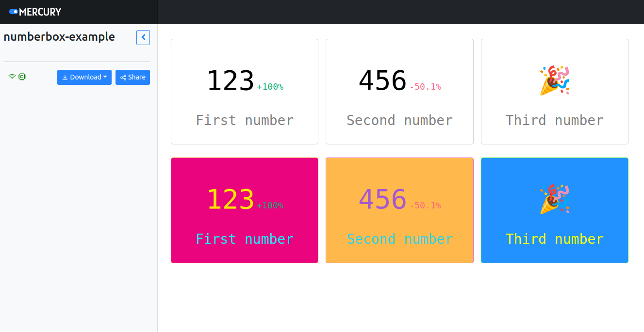This screenshot has height=332, width=644.
Task: Click the Share button
Action: point(132,77)
